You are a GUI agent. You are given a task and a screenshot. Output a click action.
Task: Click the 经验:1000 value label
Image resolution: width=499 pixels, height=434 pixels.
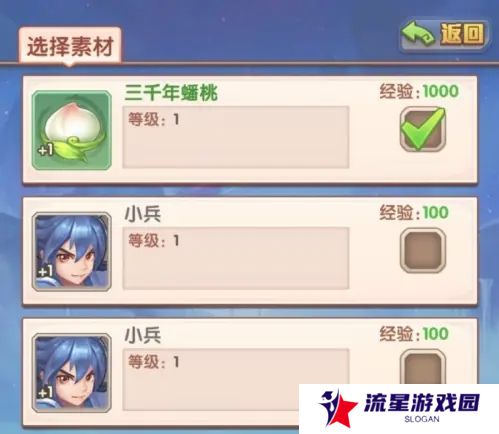coord(419,91)
